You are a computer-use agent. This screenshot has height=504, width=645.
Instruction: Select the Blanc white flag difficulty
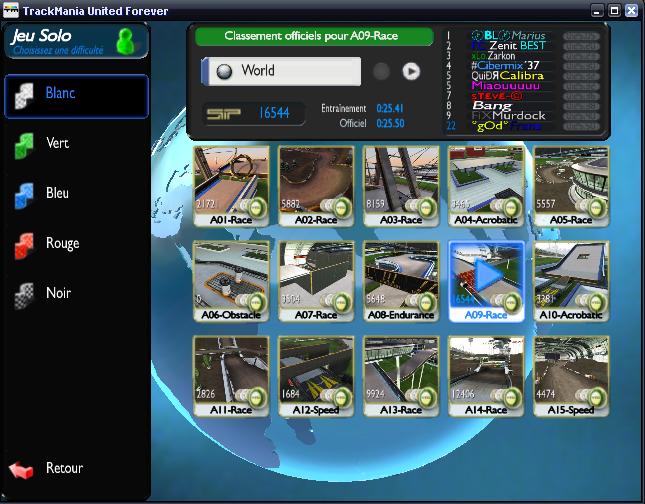click(x=75, y=95)
